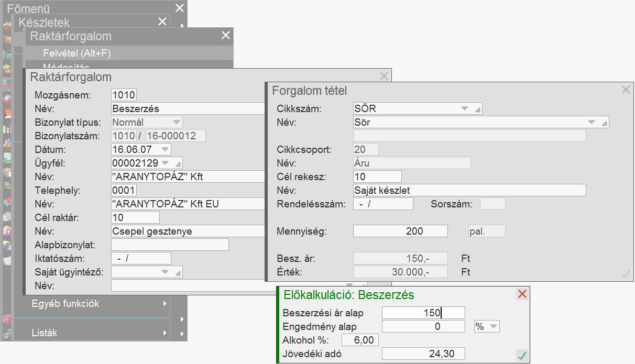Click the Cél raktár field with 10
Viewport: 635px width, 364px height.
coord(136,217)
